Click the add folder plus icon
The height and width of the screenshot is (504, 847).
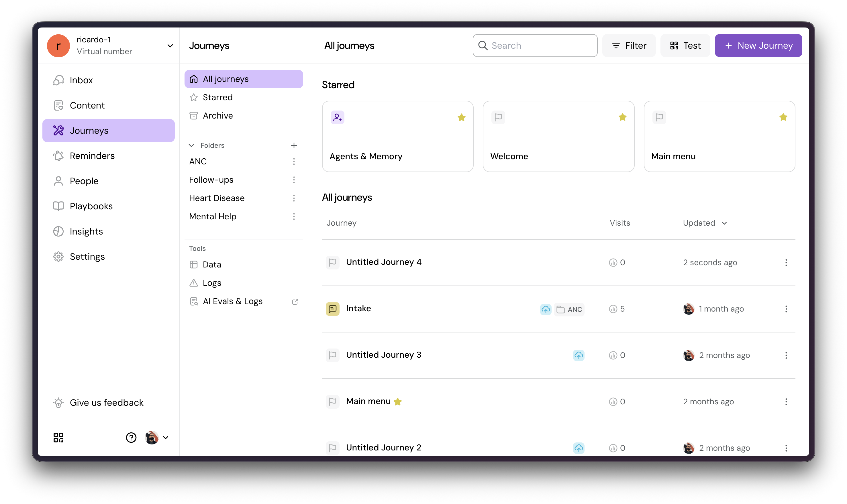click(294, 145)
